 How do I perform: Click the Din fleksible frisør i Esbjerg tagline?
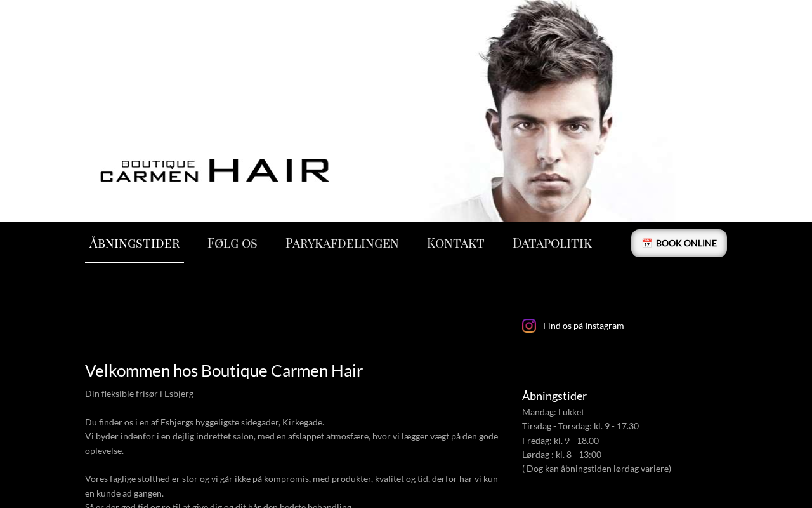point(140,394)
